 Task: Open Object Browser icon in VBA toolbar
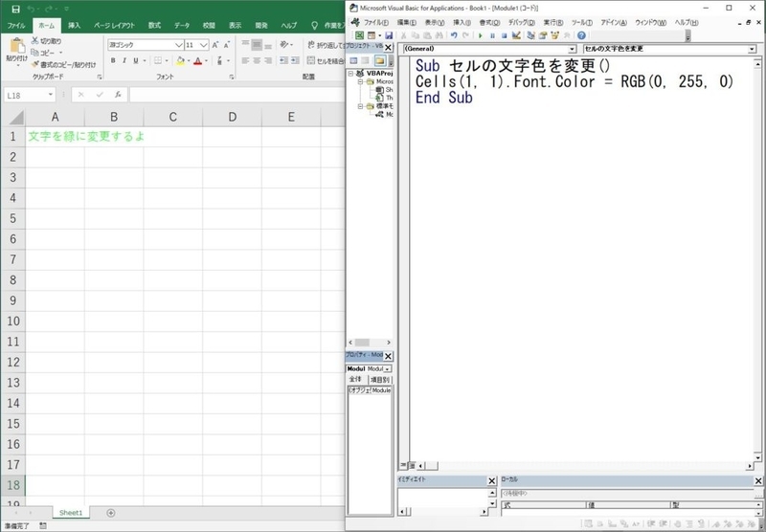pyautogui.click(x=554, y=35)
